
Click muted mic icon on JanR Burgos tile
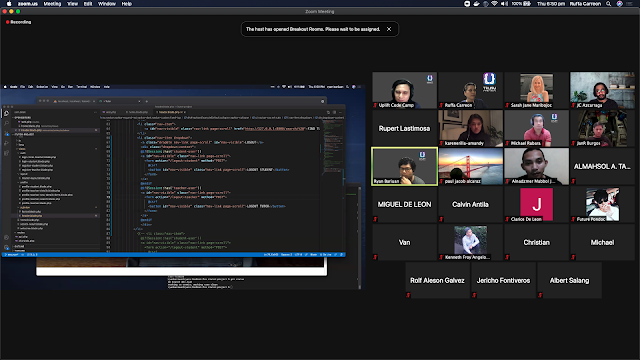[x=573, y=143]
